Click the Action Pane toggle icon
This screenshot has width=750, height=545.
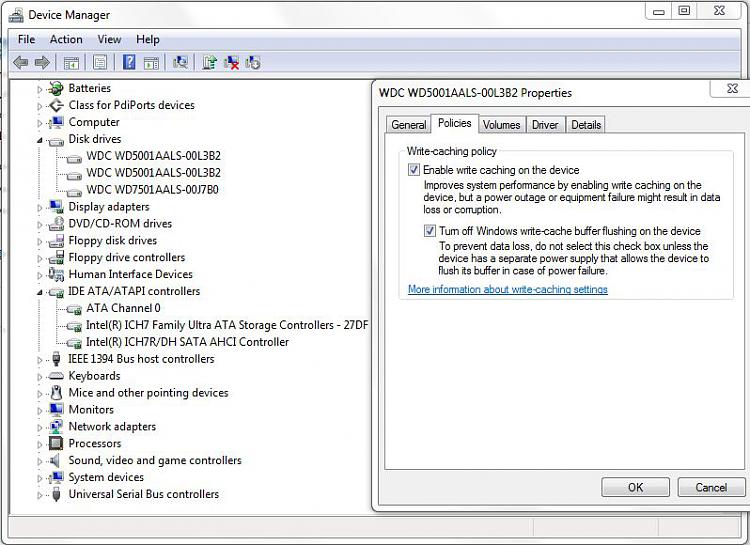tap(151, 62)
